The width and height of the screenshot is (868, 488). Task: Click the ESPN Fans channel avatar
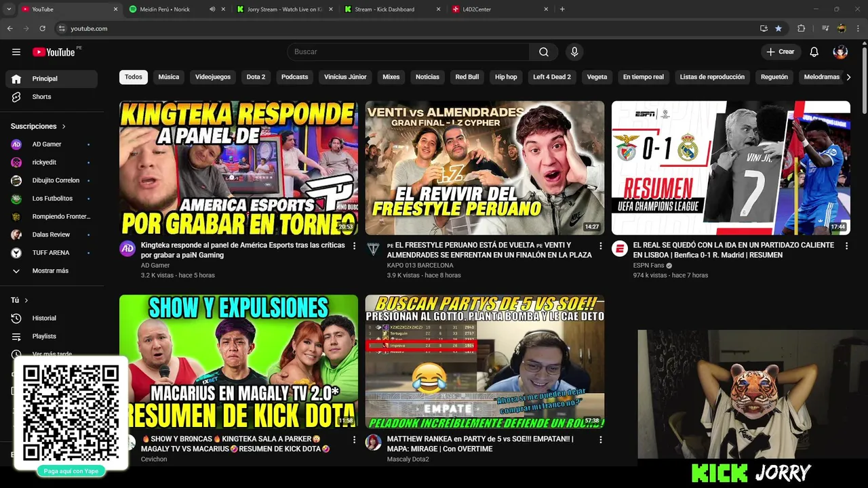point(620,249)
